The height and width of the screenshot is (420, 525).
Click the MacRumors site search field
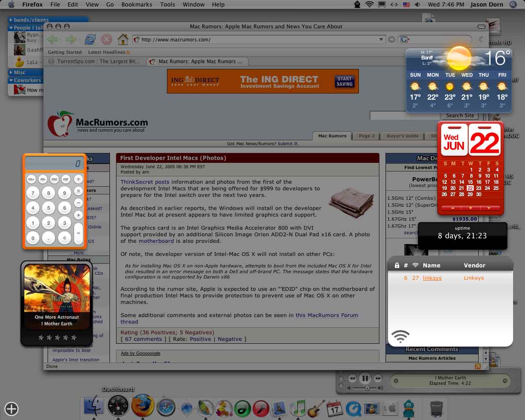click(x=404, y=116)
